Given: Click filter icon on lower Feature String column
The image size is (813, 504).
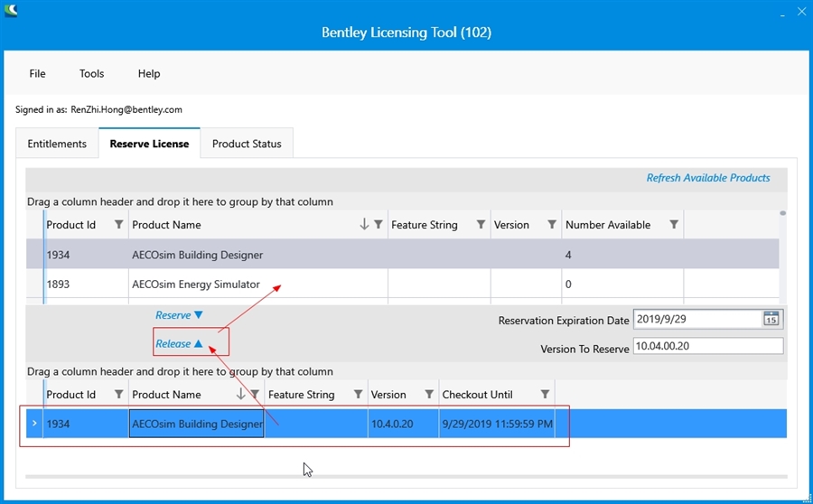Looking at the screenshot, I should (358, 395).
